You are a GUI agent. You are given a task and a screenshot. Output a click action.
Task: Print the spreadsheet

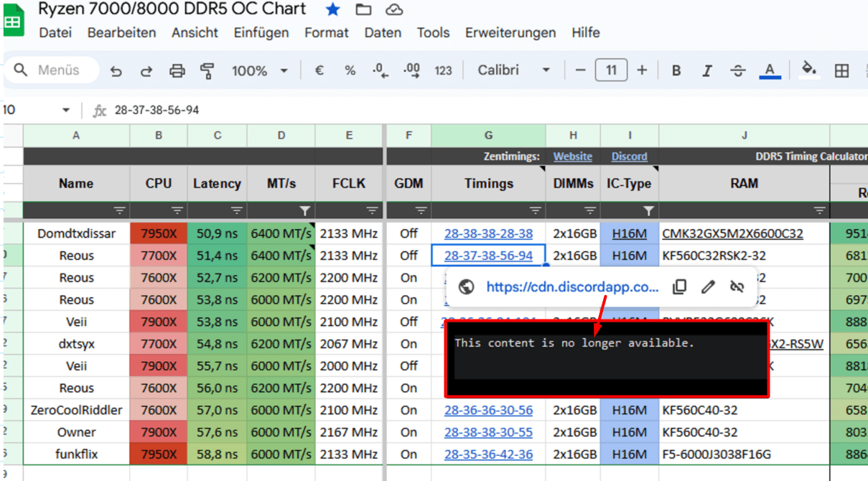click(x=177, y=70)
